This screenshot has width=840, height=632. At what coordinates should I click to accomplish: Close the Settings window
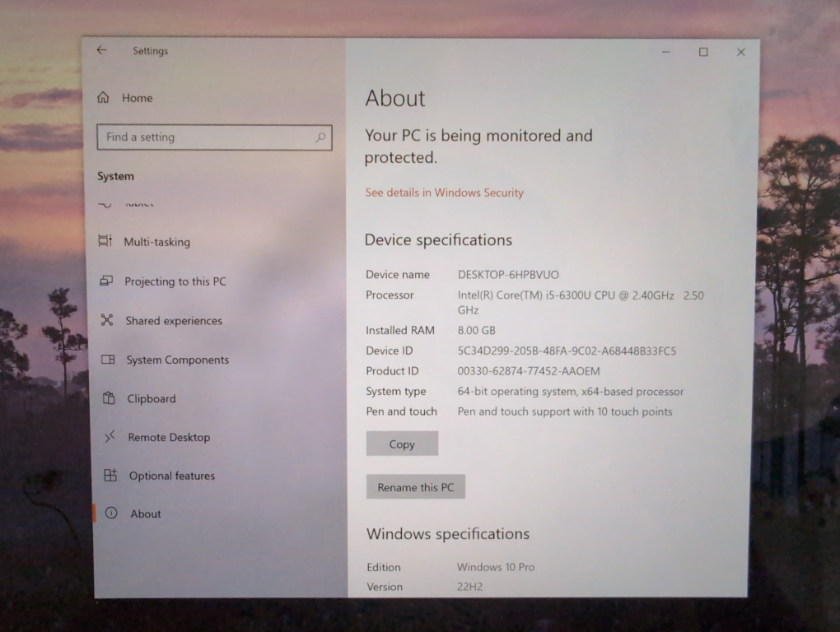[x=741, y=52]
